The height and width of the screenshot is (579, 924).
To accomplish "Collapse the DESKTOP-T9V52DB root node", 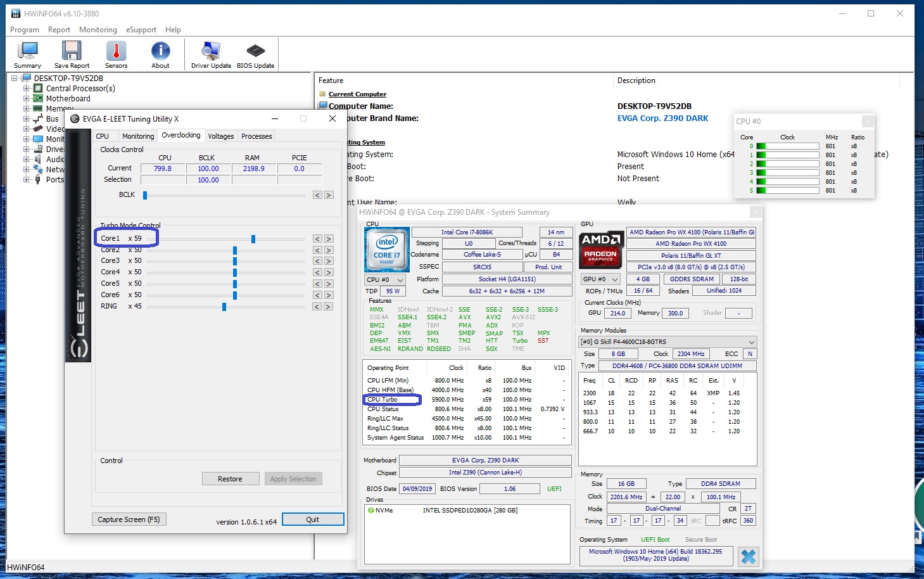I will tap(15, 79).
